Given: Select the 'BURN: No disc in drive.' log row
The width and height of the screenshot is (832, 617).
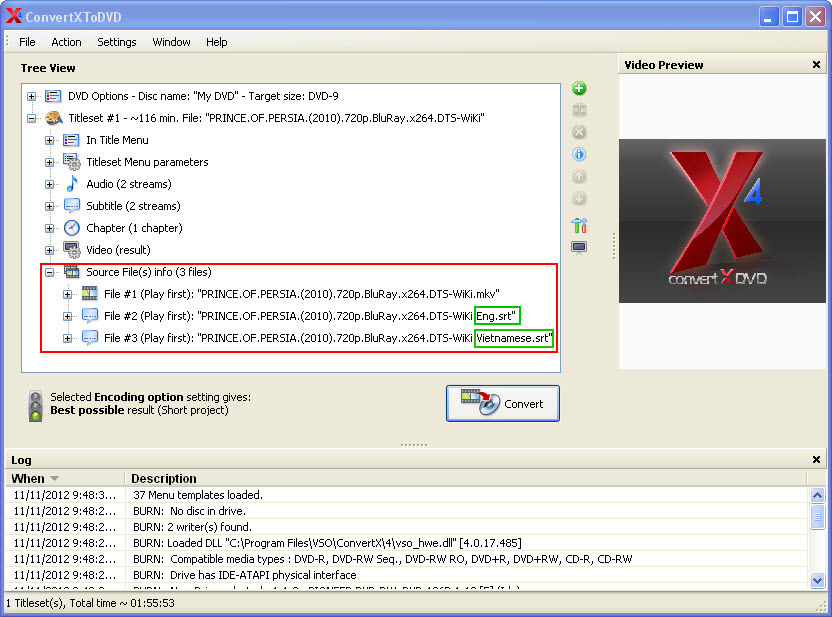Looking at the screenshot, I should click(406, 511).
